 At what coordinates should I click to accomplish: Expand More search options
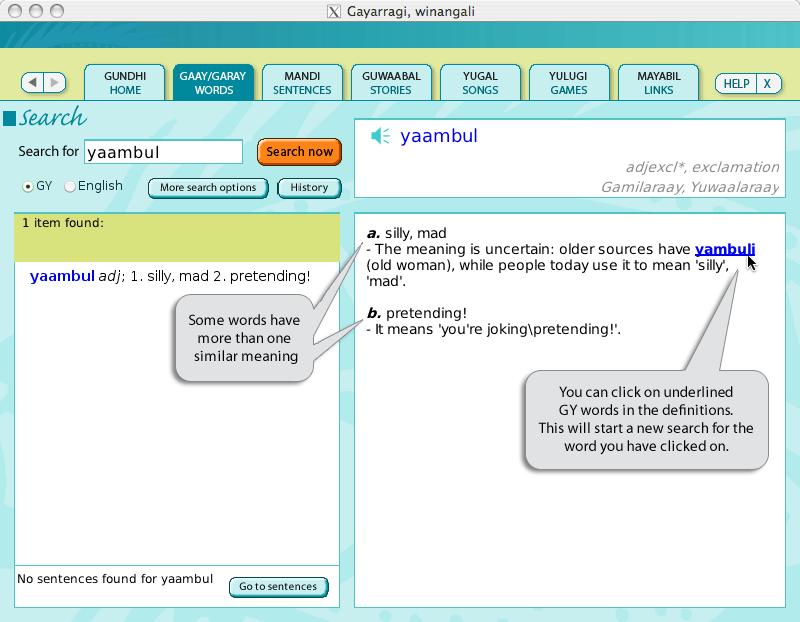(x=208, y=188)
